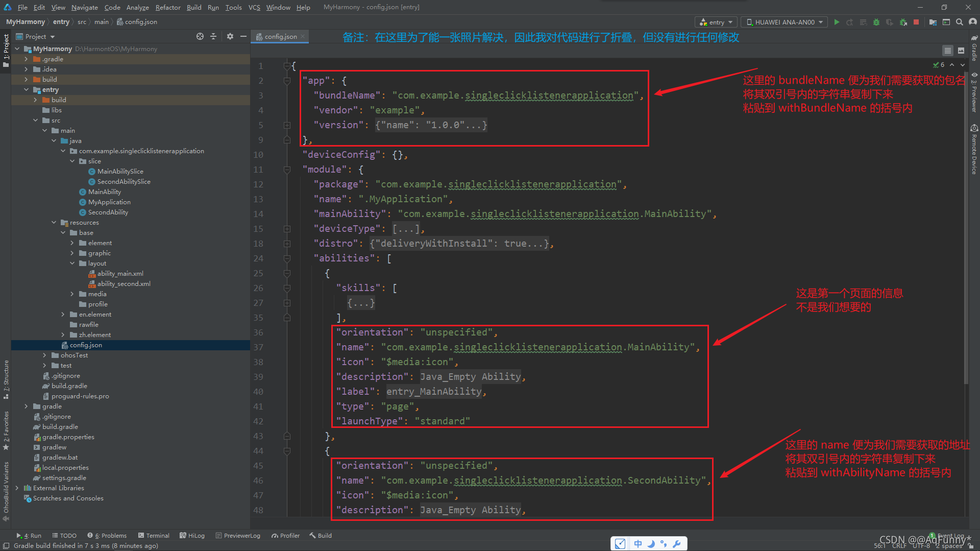Run the entry app with green play button

point(837,22)
